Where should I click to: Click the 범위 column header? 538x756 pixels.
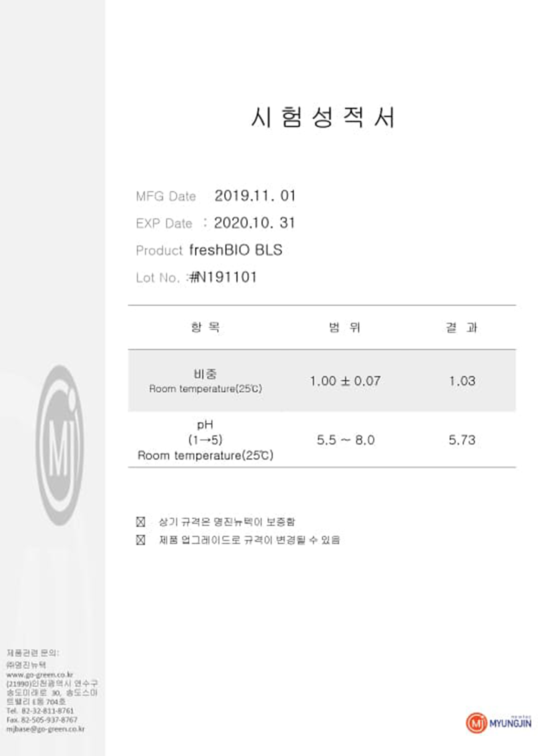tap(344, 327)
